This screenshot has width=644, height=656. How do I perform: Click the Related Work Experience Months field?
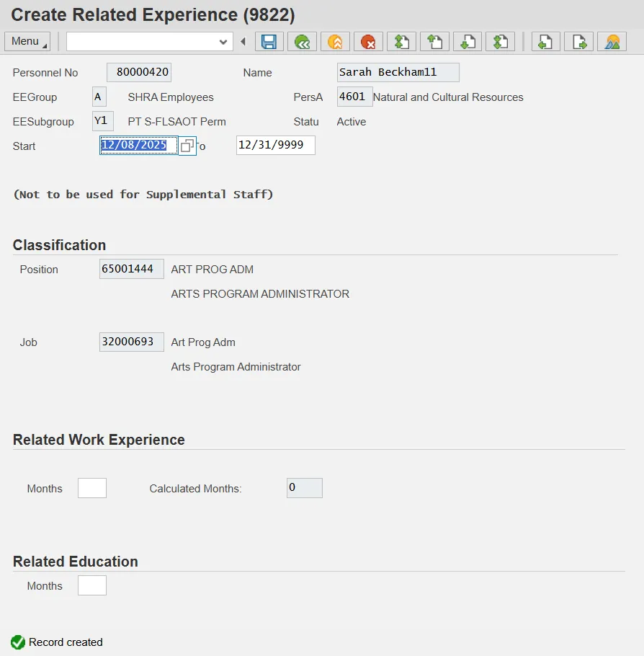click(92, 488)
